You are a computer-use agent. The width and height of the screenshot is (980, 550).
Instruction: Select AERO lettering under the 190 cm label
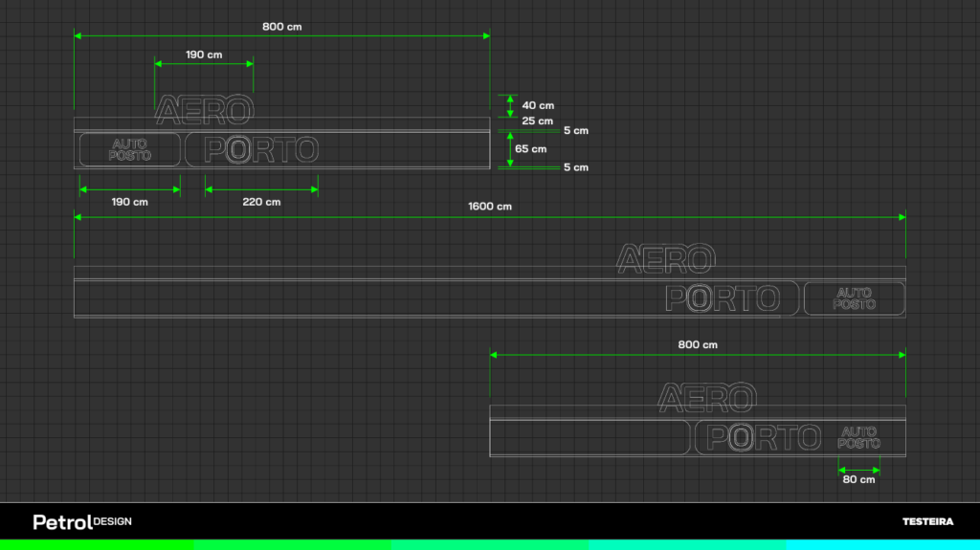click(x=205, y=110)
